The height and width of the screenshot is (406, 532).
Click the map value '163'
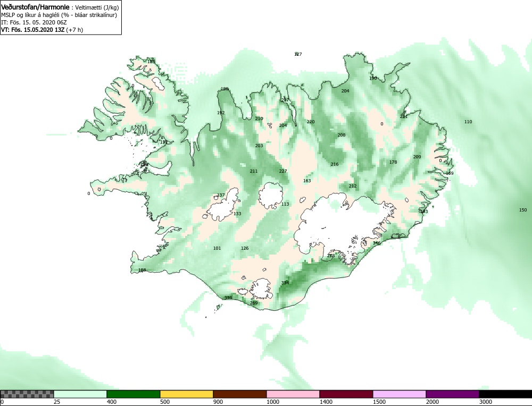tap(307, 181)
